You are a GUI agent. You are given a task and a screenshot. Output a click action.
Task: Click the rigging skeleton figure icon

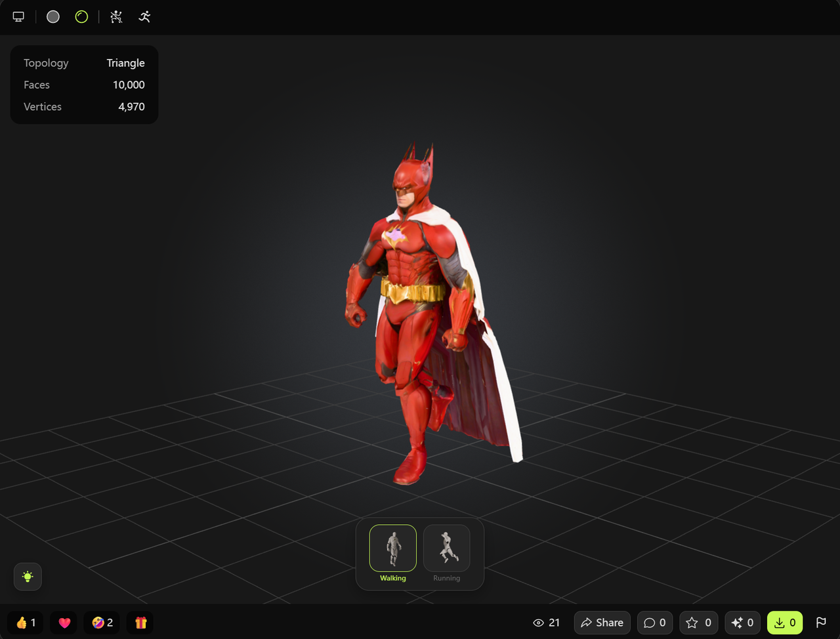click(x=116, y=16)
